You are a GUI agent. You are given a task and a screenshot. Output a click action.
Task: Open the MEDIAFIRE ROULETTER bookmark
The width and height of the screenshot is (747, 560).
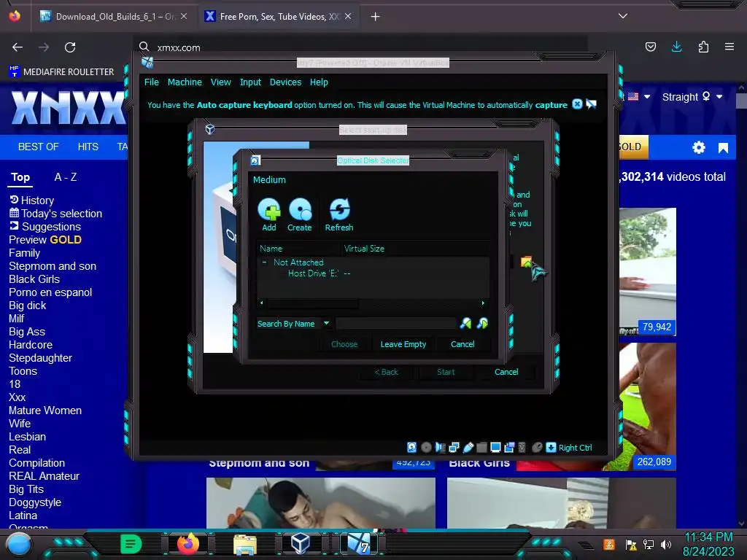click(61, 72)
